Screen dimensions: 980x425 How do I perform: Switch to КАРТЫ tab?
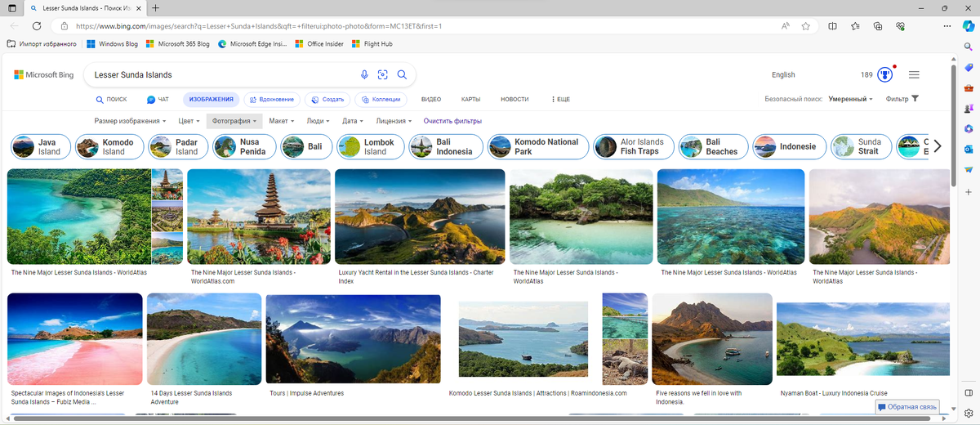pos(470,99)
